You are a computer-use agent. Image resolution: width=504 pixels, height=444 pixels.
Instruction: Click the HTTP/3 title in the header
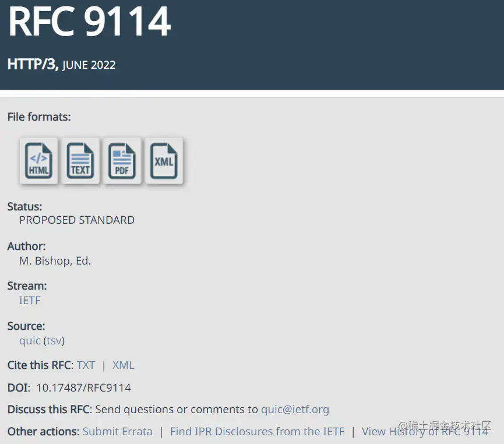[33, 64]
